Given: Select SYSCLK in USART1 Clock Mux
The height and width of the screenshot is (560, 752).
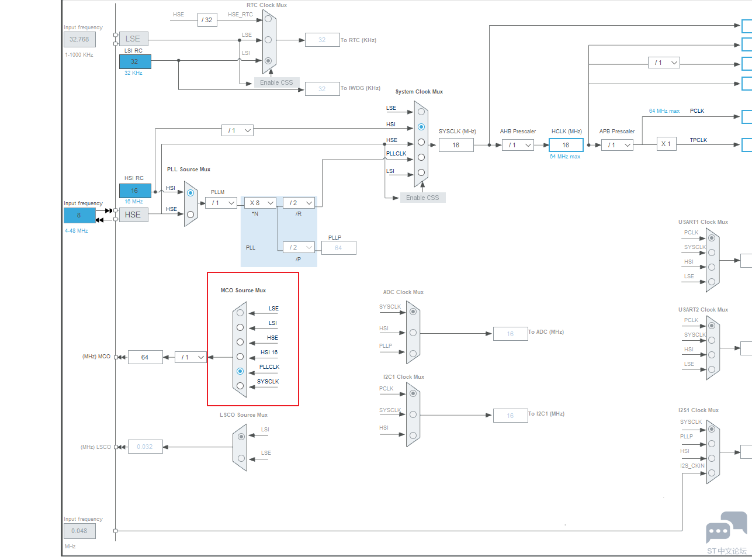Looking at the screenshot, I should 712,253.
